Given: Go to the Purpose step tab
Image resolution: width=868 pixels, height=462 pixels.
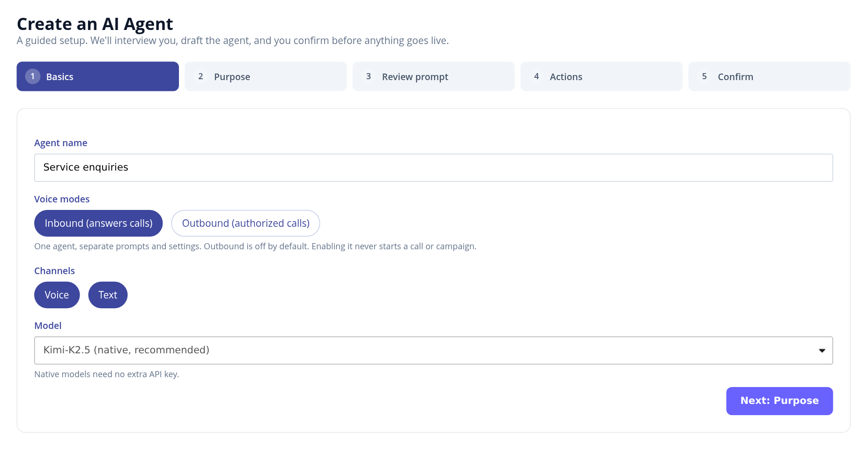Looking at the screenshot, I should point(266,76).
